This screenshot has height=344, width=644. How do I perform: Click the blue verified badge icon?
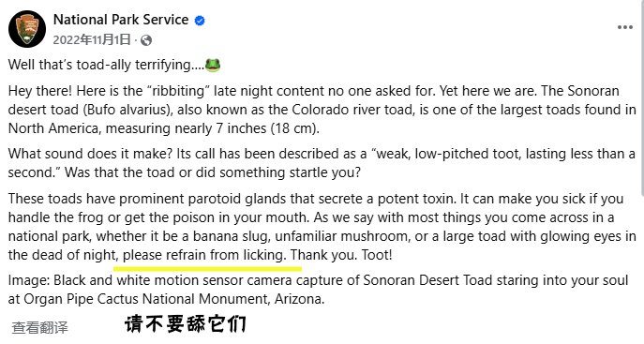point(200,20)
